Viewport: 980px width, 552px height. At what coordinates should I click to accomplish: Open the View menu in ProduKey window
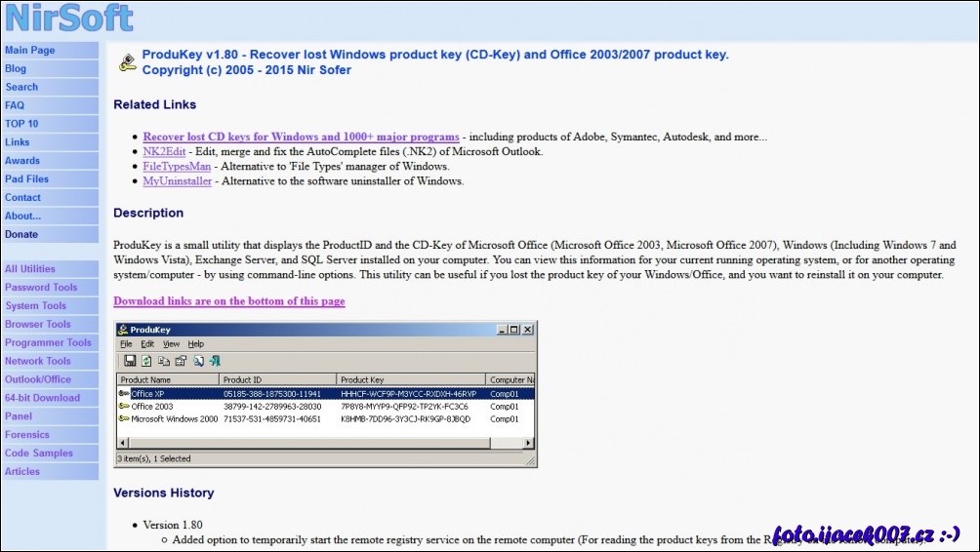click(x=171, y=344)
